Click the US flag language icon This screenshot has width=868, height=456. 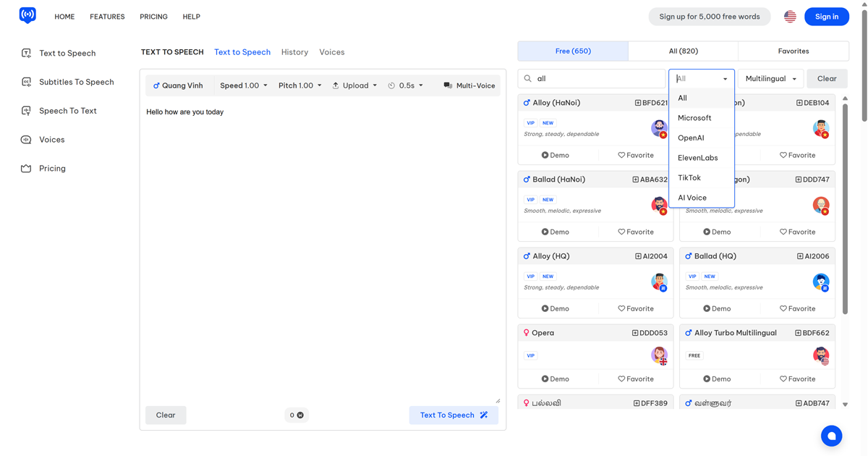[790, 17]
